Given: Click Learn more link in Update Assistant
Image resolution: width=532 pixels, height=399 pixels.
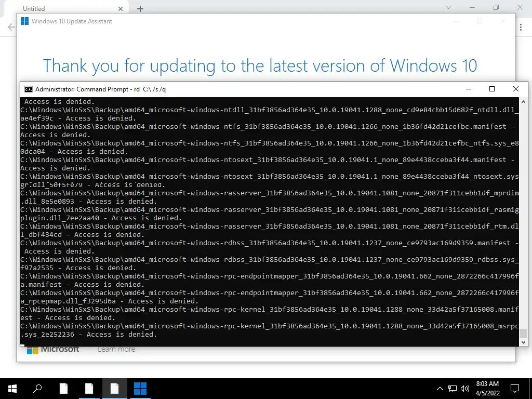Looking at the screenshot, I should pos(116,349).
